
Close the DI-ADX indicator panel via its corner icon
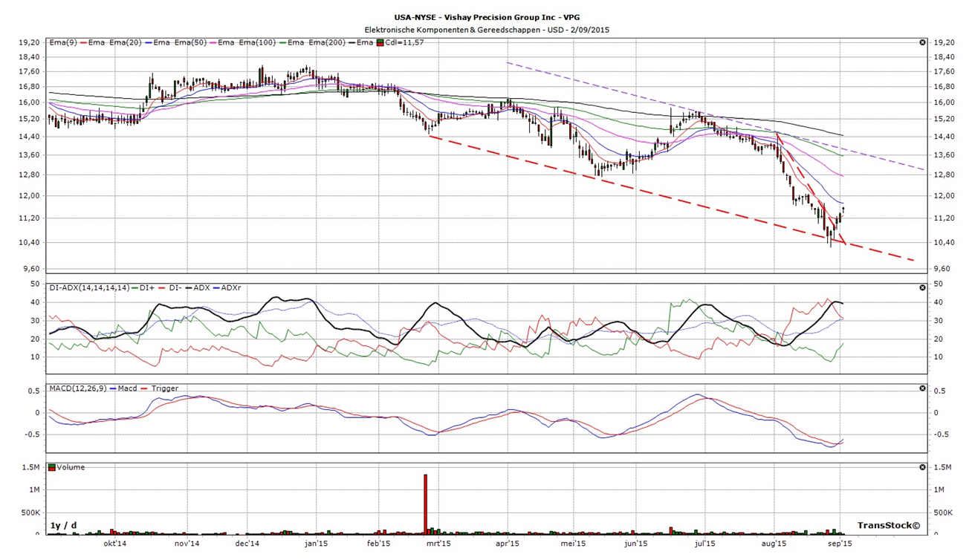[x=922, y=287]
